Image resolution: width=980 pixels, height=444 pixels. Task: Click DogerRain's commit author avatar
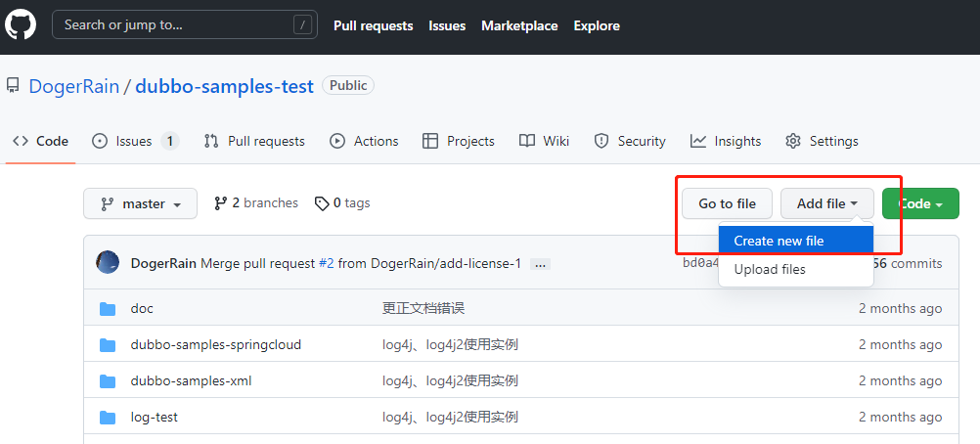click(x=108, y=262)
